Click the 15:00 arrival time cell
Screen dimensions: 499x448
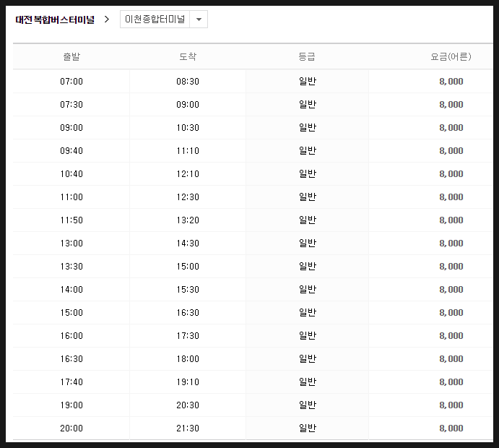click(x=188, y=266)
